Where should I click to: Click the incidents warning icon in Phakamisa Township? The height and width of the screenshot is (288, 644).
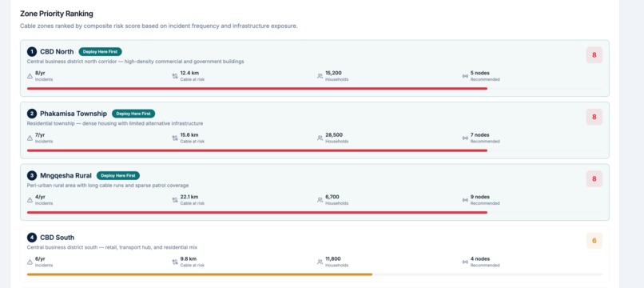click(30, 138)
